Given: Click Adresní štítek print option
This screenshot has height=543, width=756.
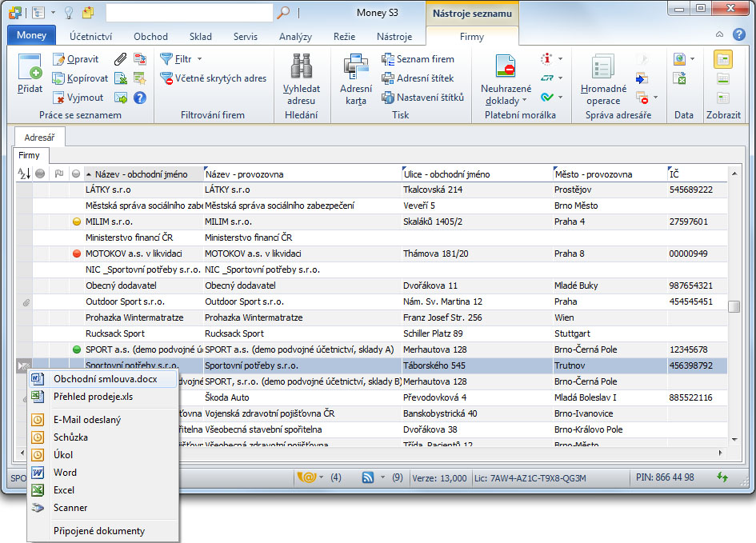Looking at the screenshot, I should tap(418, 78).
